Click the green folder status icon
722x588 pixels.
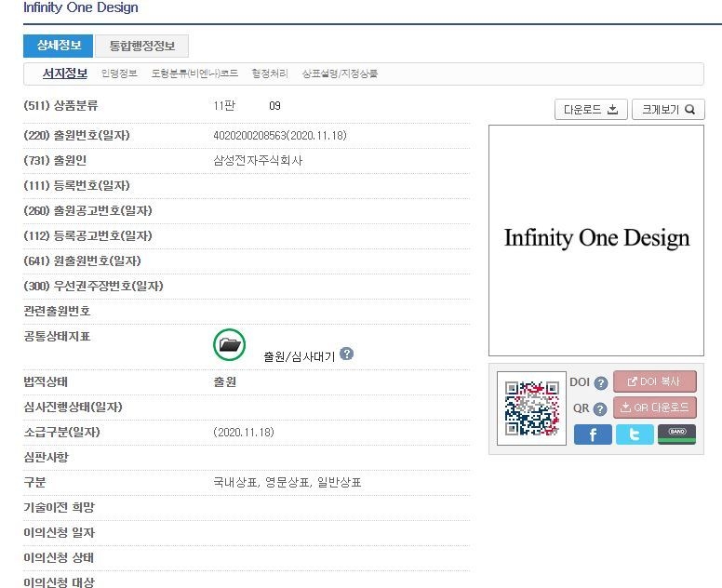pos(229,344)
